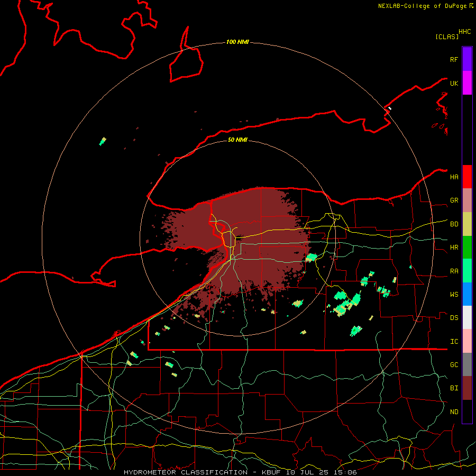Click the 100 NMI range ring label
476x476 pixels.
point(237,42)
